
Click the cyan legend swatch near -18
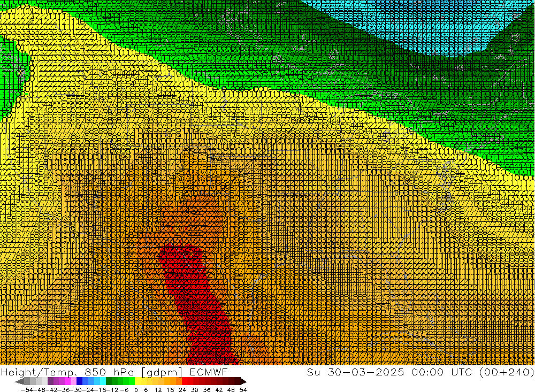tap(103, 381)
